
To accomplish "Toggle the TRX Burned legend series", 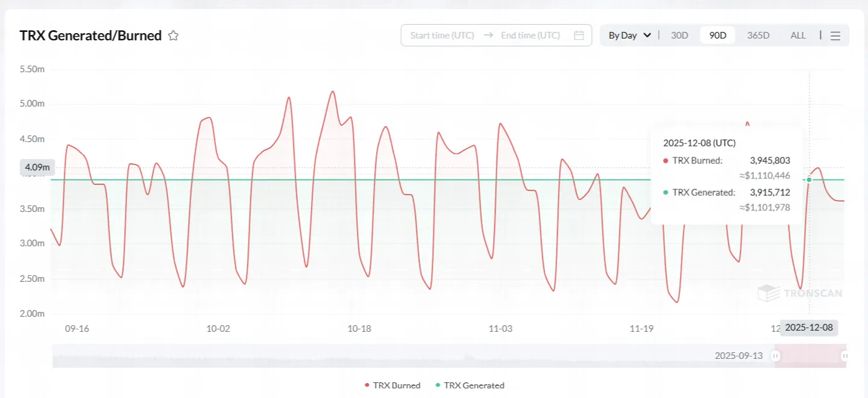I will (392, 385).
